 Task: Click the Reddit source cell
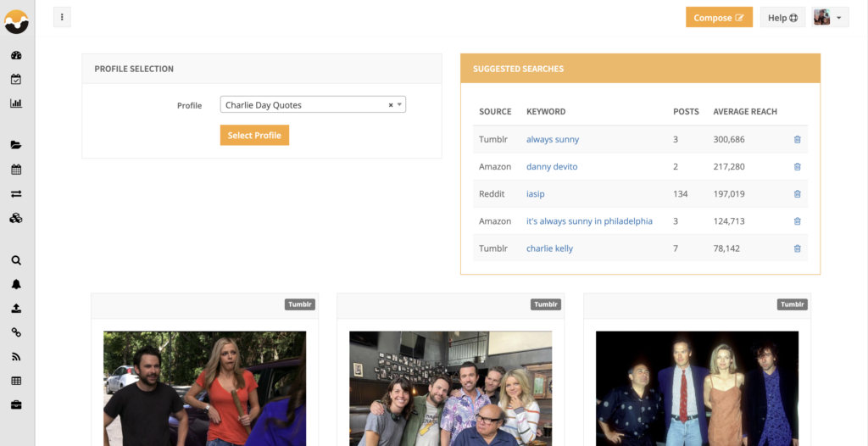492,194
